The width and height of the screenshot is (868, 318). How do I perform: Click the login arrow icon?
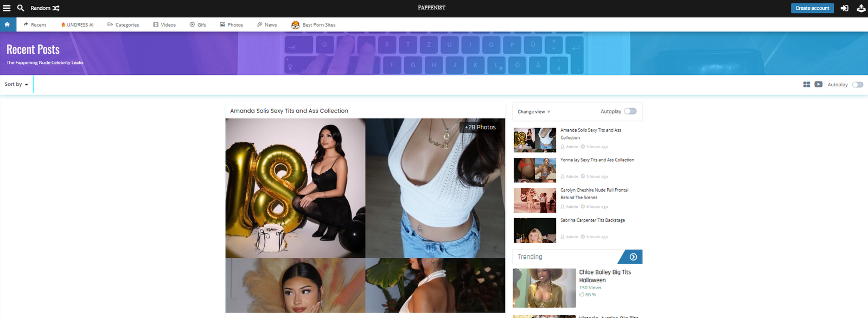[x=845, y=8]
